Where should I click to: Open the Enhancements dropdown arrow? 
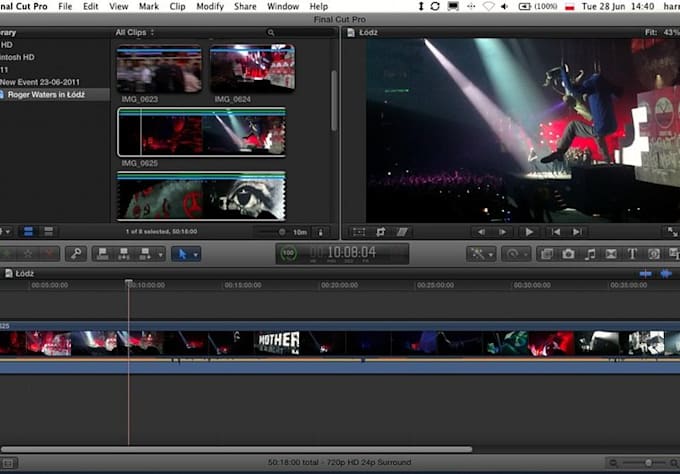pyautogui.click(x=491, y=254)
